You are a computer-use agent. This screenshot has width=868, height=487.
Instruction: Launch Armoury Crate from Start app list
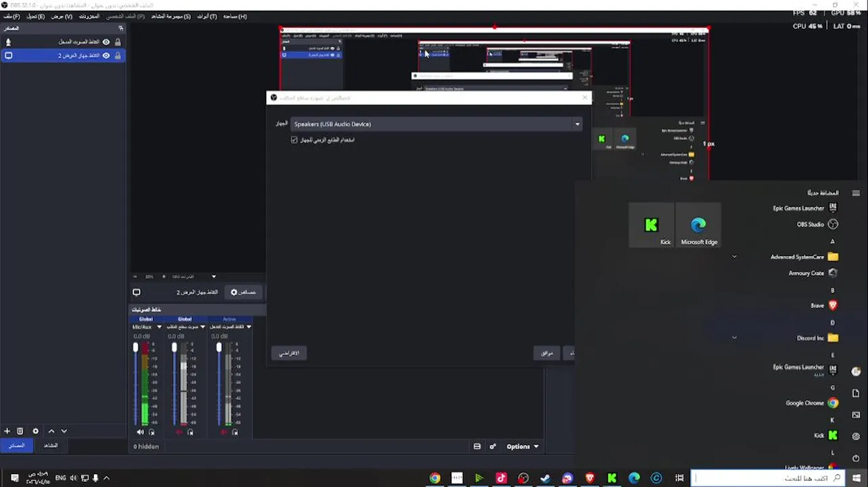[x=813, y=273]
